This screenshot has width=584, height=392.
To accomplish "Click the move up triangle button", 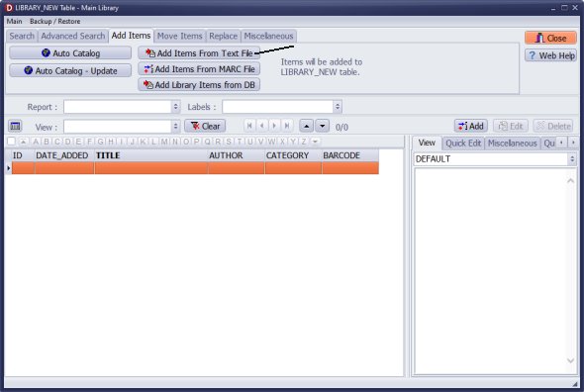I will point(306,126).
